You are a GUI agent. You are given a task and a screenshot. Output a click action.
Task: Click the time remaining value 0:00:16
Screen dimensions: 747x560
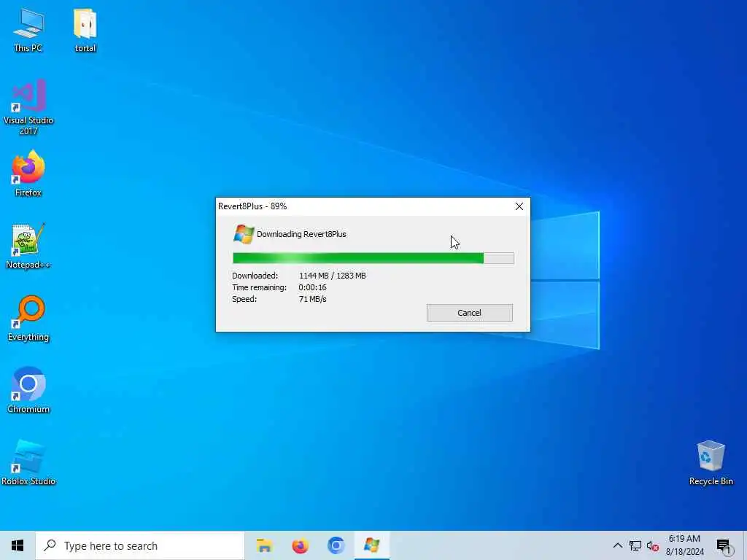click(312, 287)
